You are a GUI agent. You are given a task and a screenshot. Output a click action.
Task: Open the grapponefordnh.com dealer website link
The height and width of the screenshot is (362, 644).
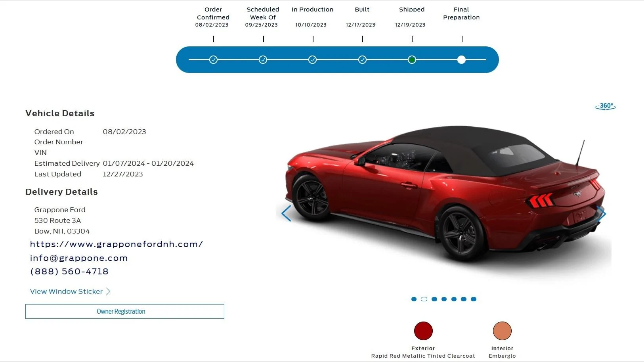tap(117, 244)
